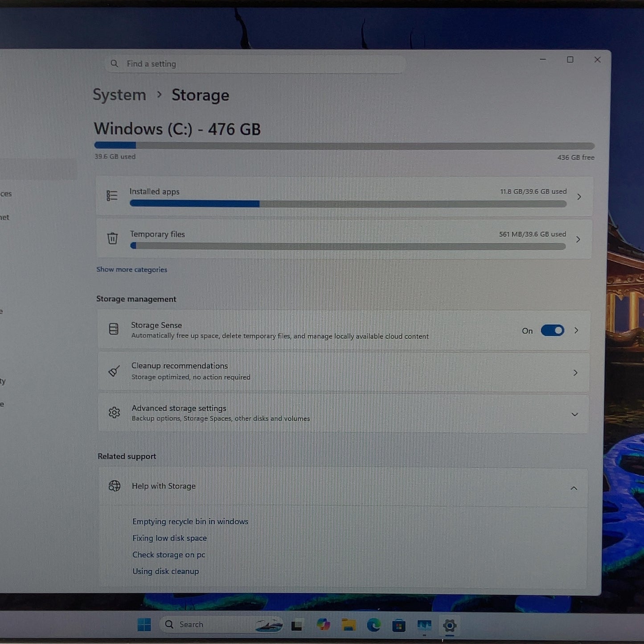
Task: Collapse the Help with Storage section
Action: 574,488
